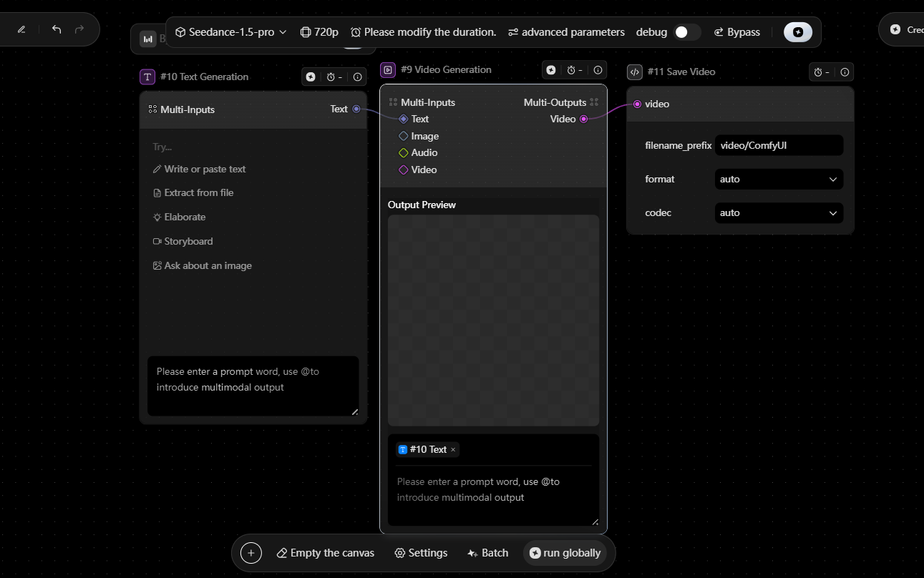The height and width of the screenshot is (578, 924).
Task: Click the Multi-Outputs drag icon in node #9
Action: [x=594, y=102]
